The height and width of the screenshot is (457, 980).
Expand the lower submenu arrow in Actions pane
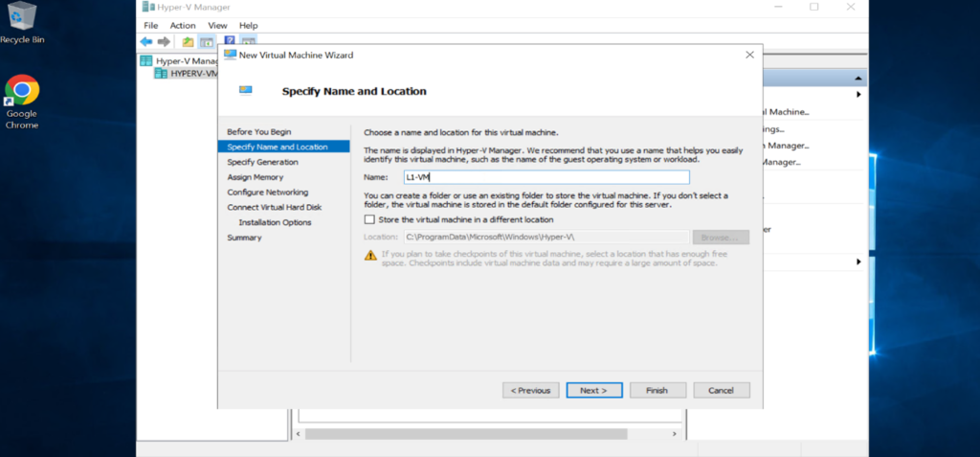(x=858, y=262)
